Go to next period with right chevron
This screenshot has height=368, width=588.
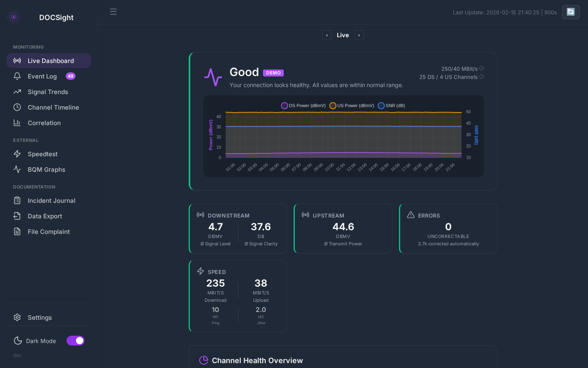(359, 35)
